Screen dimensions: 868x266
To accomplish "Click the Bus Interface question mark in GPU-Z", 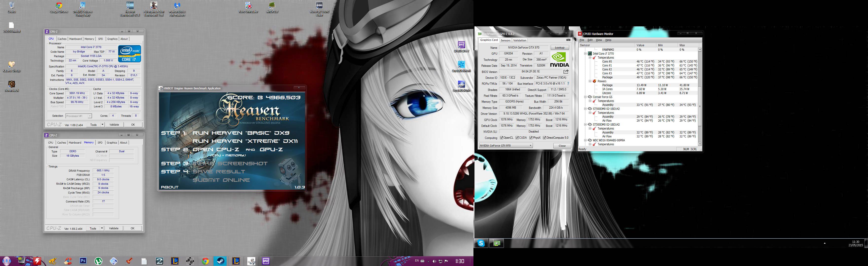I will click(x=568, y=83).
